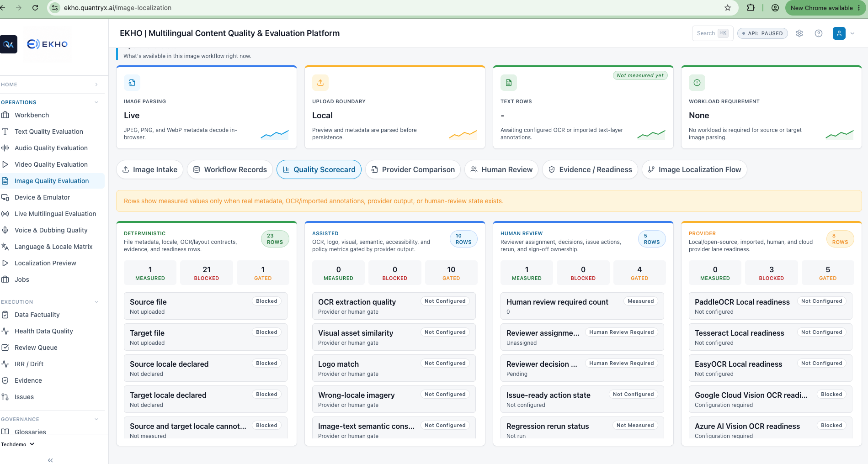The width and height of the screenshot is (868, 464).
Task: Open the OCR extraction quality row
Action: [x=394, y=306]
